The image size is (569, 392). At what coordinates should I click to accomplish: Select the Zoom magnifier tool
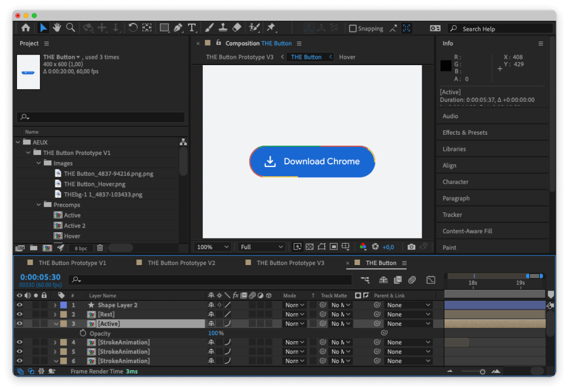(71, 28)
